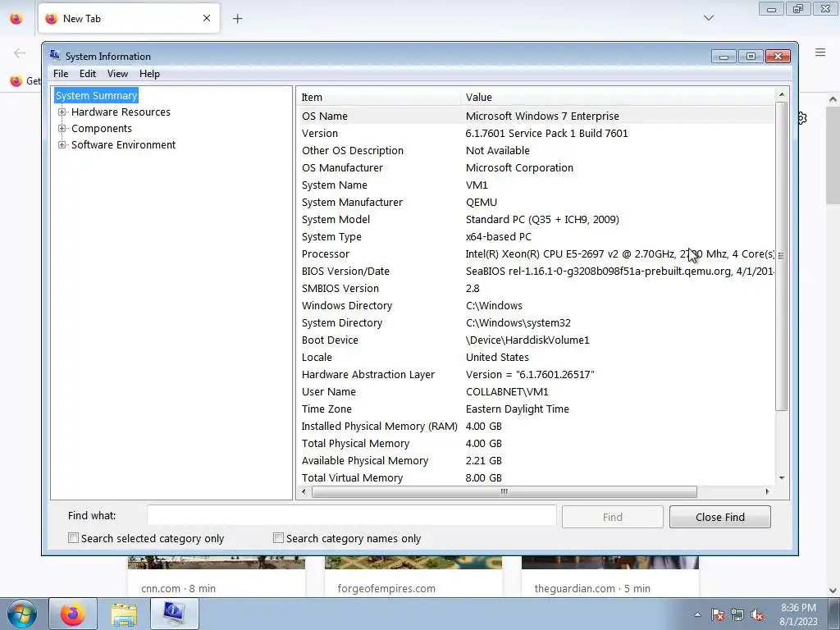Image resolution: width=840 pixels, height=630 pixels.
Task: Click the Firefox View icon left of tabs
Action: coord(16,19)
